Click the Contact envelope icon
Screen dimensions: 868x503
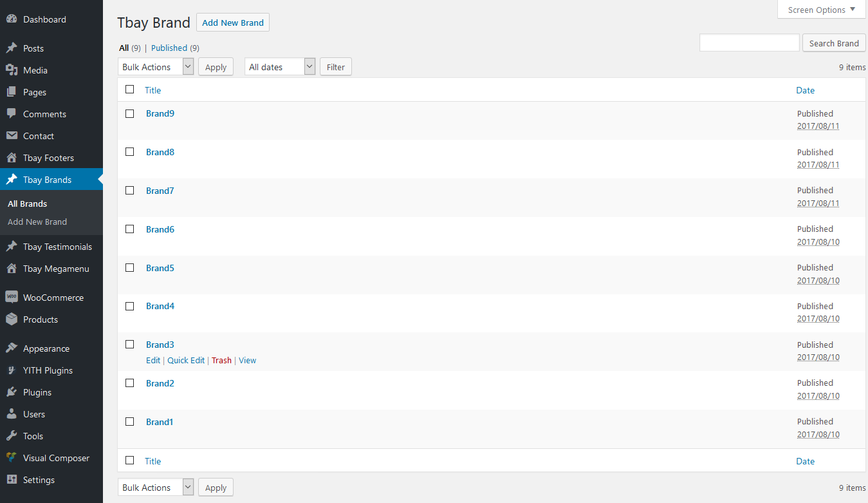[12, 136]
